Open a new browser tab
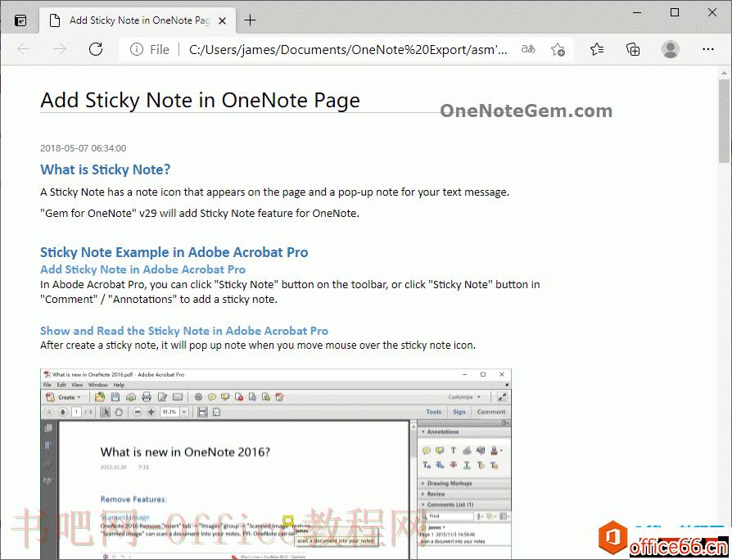The width and height of the screenshot is (732, 560). 251,20
